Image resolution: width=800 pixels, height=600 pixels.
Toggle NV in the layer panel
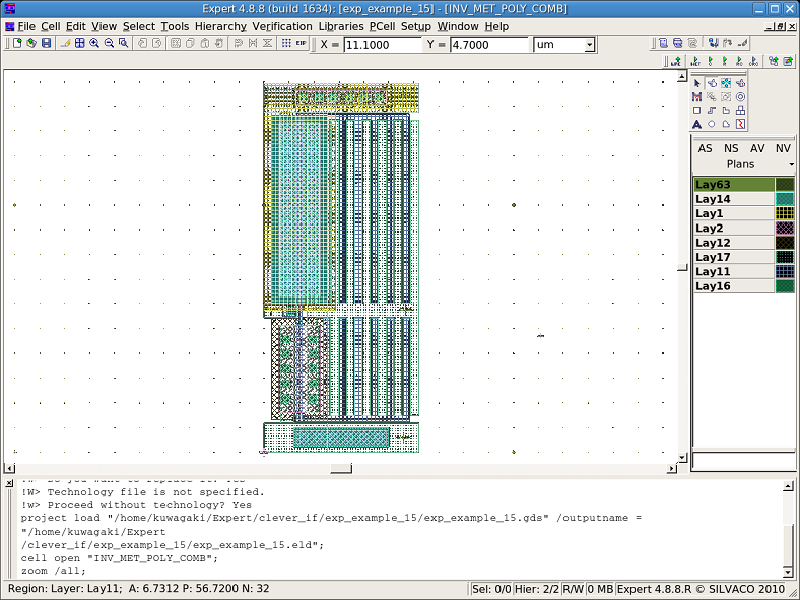(x=783, y=148)
